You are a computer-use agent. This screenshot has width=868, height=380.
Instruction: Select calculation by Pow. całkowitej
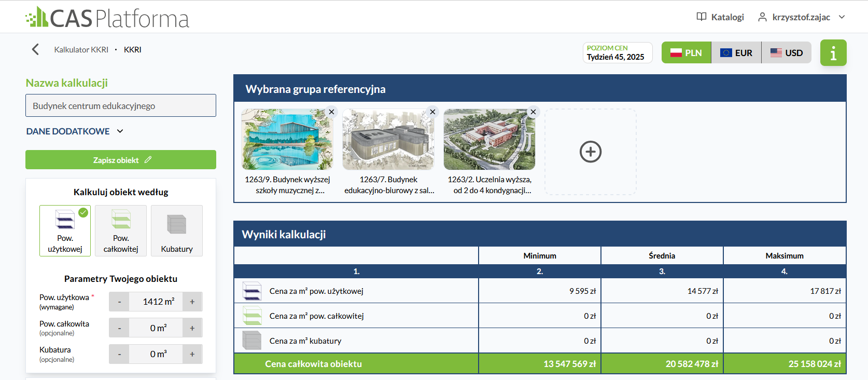coord(121,230)
